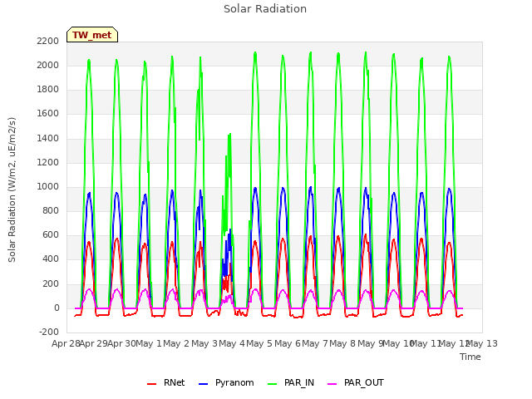Click the red RNet legend swatch
This screenshot has height=399, width=532.
pyautogui.click(x=151, y=384)
